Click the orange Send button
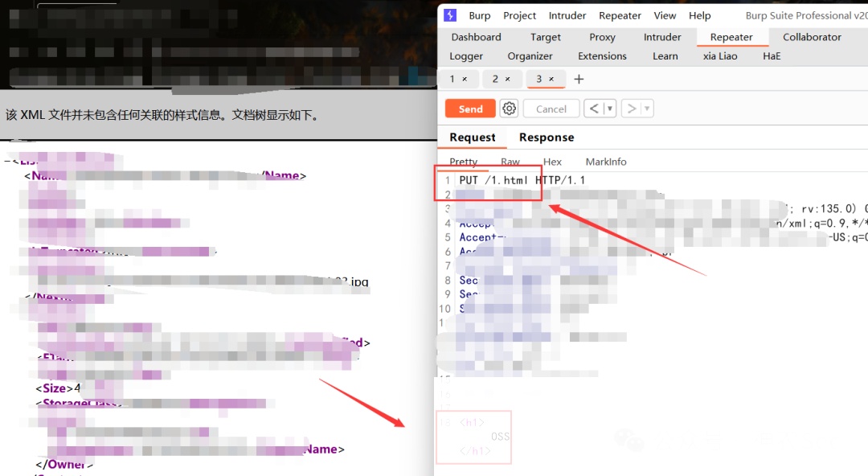Image resolution: width=868 pixels, height=476 pixels. coord(470,109)
